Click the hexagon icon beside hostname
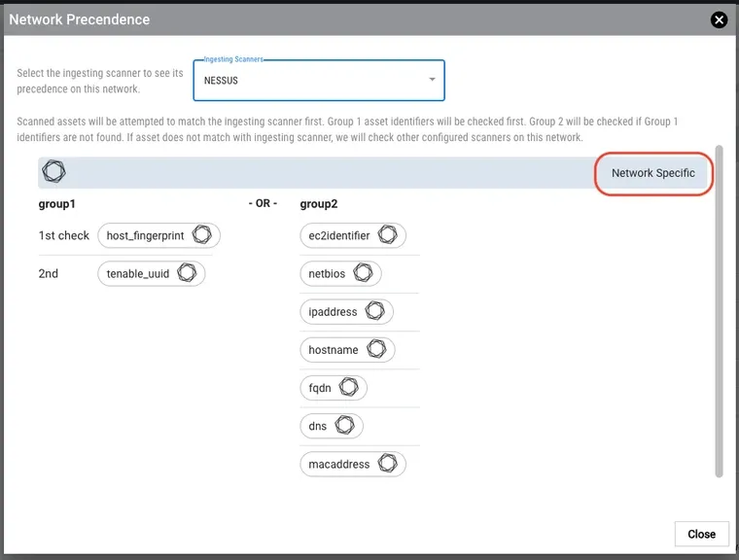 [376, 349]
